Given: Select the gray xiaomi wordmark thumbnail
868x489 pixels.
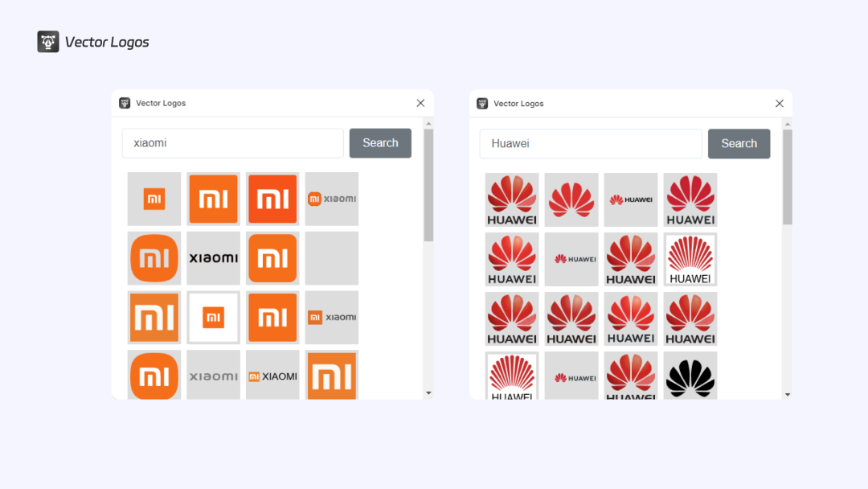Looking at the screenshot, I should [x=213, y=375].
